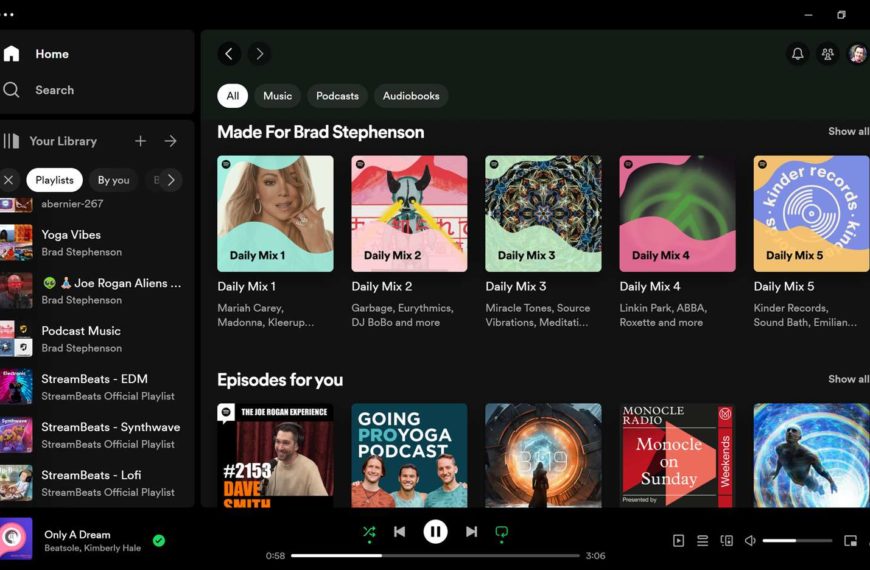This screenshot has height=570, width=870.
Task: Open Daily Mix 4 cover art
Action: pyautogui.click(x=677, y=214)
